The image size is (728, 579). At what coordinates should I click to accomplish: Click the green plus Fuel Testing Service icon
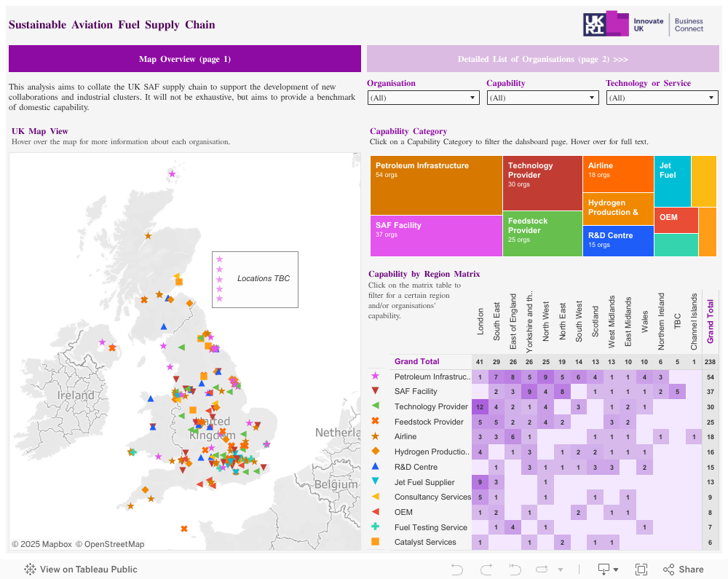coord(375,527)
